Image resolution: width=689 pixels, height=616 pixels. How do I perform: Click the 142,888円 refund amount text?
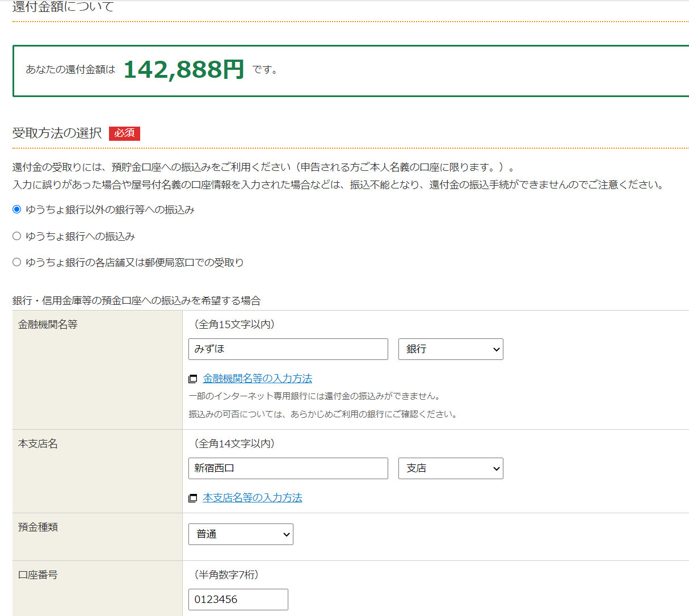pos(183,70)
